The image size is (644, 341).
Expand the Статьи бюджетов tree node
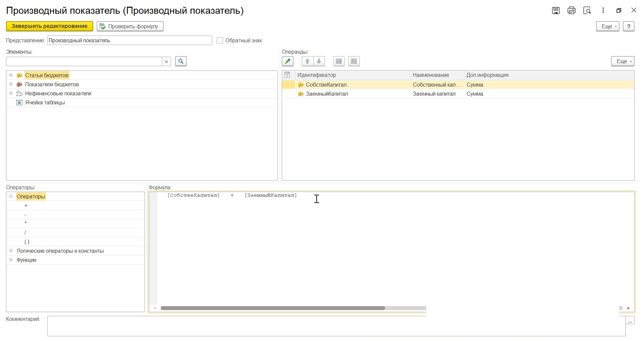pyautogui.click(x=11, y=75)
